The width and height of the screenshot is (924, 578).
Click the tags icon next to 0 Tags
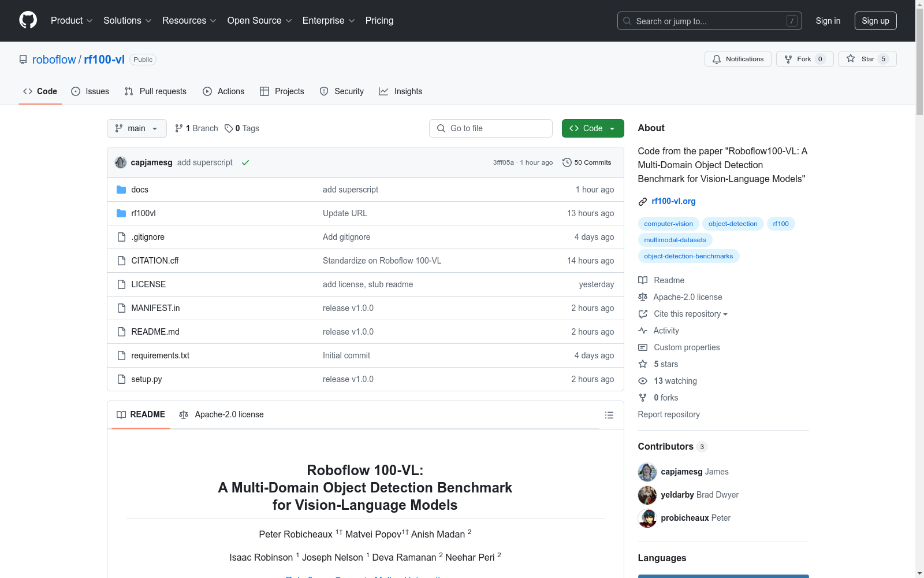click(x=229, y=128)
